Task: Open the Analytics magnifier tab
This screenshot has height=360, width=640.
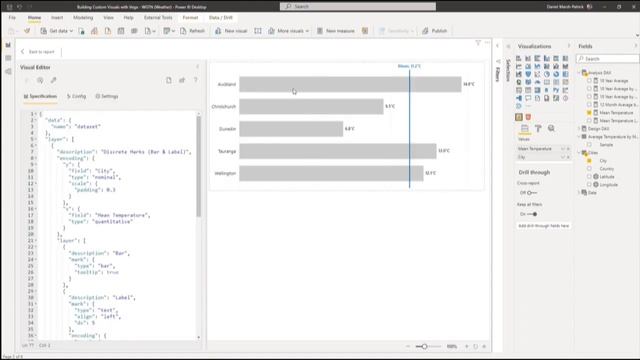Action: pos(551,129)
